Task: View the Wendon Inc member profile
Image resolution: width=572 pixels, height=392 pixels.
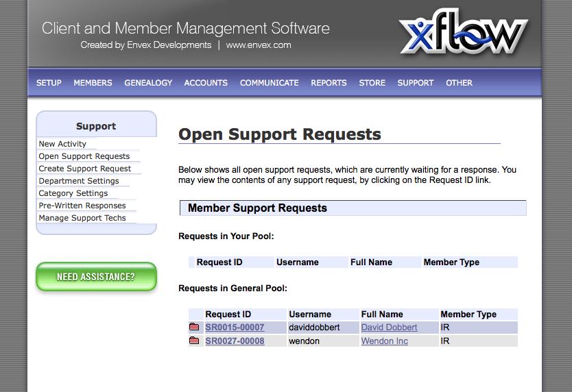Action: pos(384,341)
